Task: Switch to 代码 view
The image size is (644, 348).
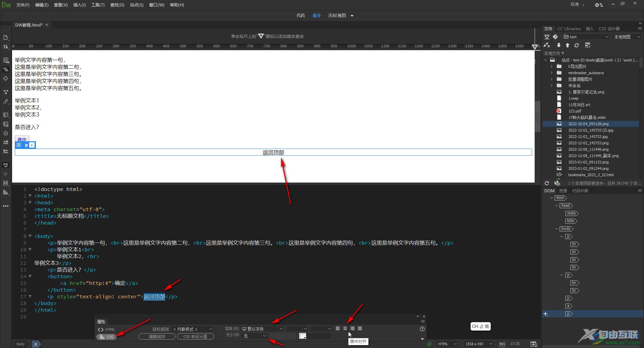Action: click(301, 15)
